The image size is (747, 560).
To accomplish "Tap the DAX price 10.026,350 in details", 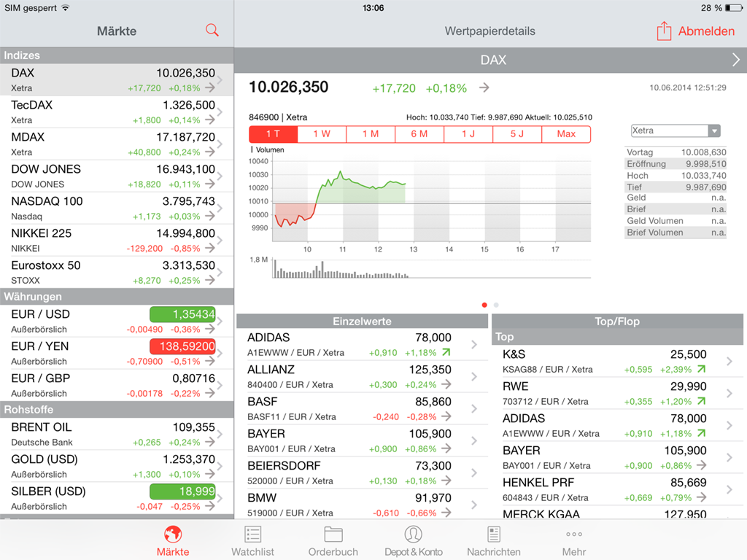I will click(289, 87).
